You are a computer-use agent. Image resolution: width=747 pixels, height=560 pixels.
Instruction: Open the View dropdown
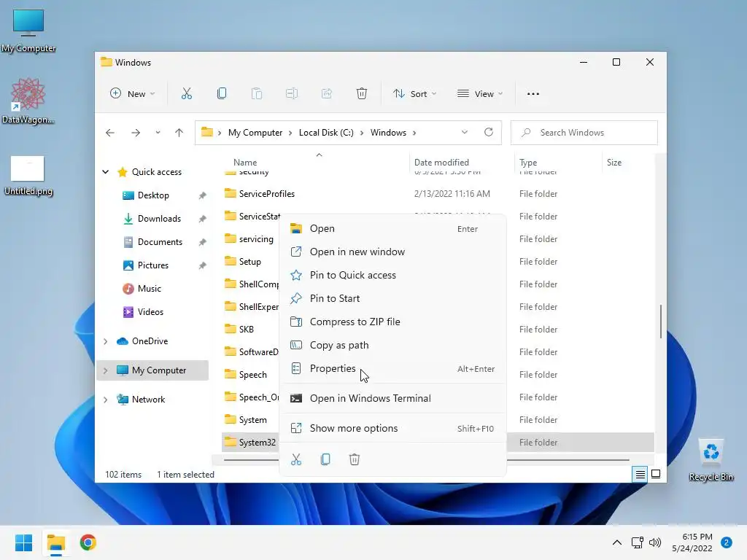pos(480,94)
